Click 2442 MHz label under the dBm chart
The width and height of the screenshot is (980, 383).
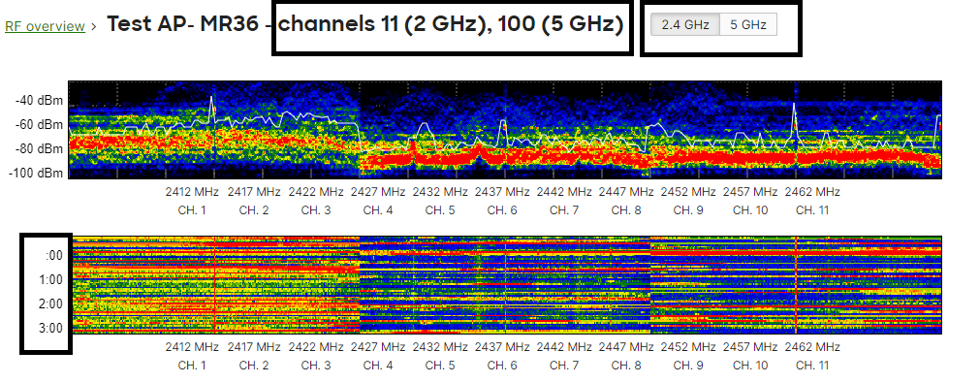pos(564,191)
